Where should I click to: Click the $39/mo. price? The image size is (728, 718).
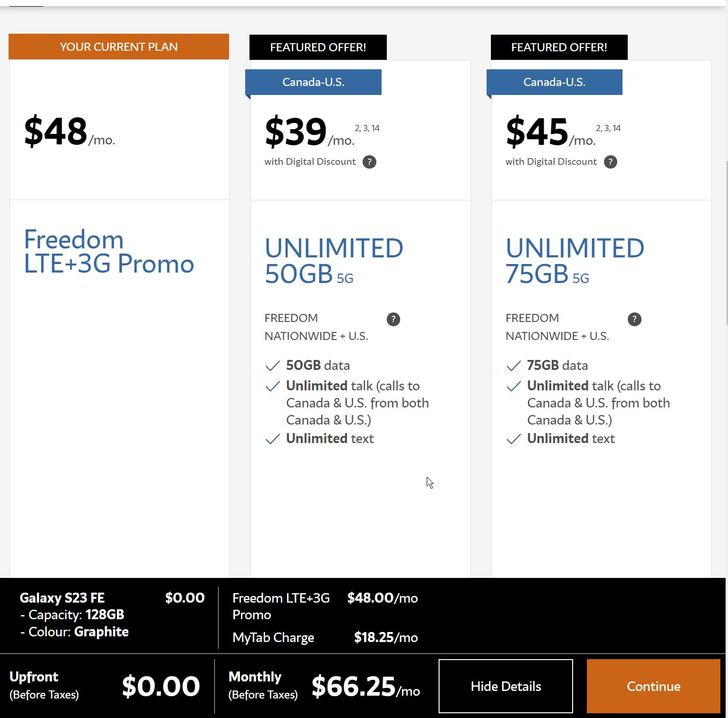coord(309,132)
